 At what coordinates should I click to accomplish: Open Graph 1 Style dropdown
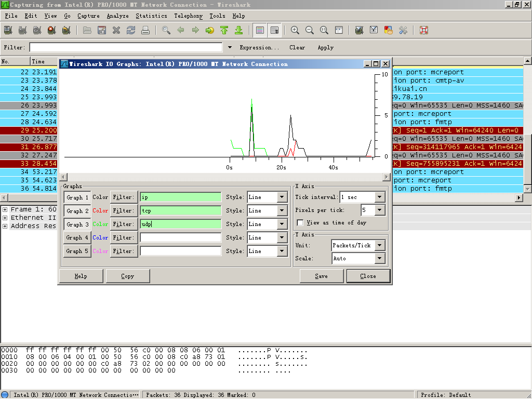(282, 197)
